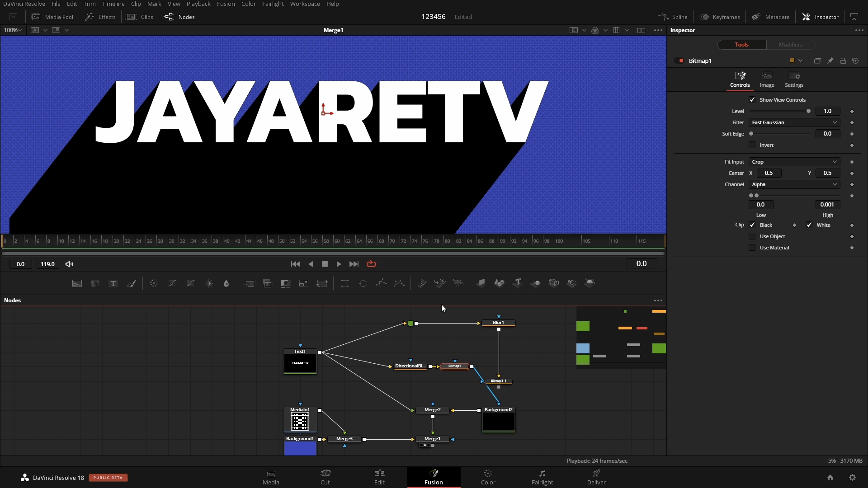868x488 pixels.
Task: Switch to the Modifiers tab in Inspector
Action: pos(791,44)
